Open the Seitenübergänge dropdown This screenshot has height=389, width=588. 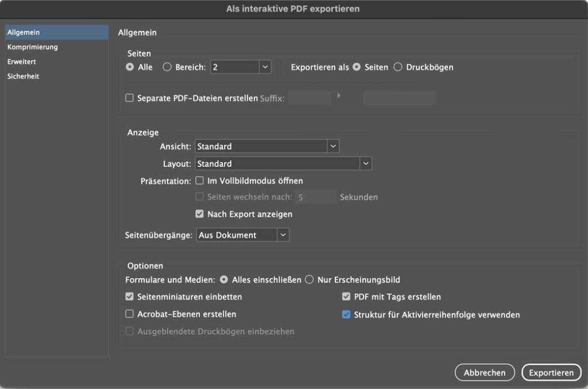[x=243, y=235]
